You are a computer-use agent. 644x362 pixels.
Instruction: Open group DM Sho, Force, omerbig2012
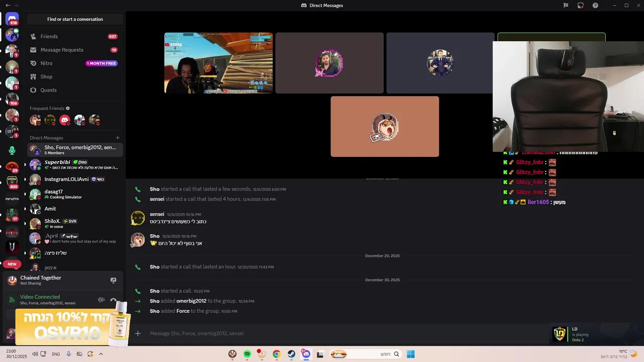click(75, 150)
